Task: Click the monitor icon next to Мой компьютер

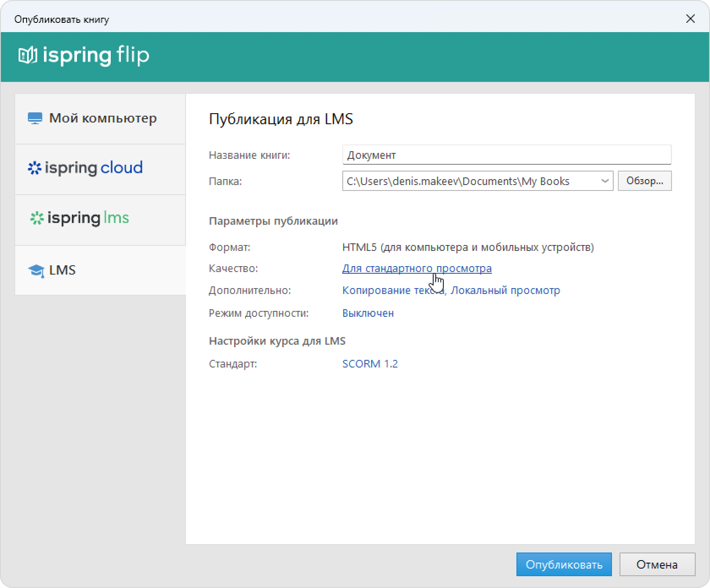Action: 35,118
